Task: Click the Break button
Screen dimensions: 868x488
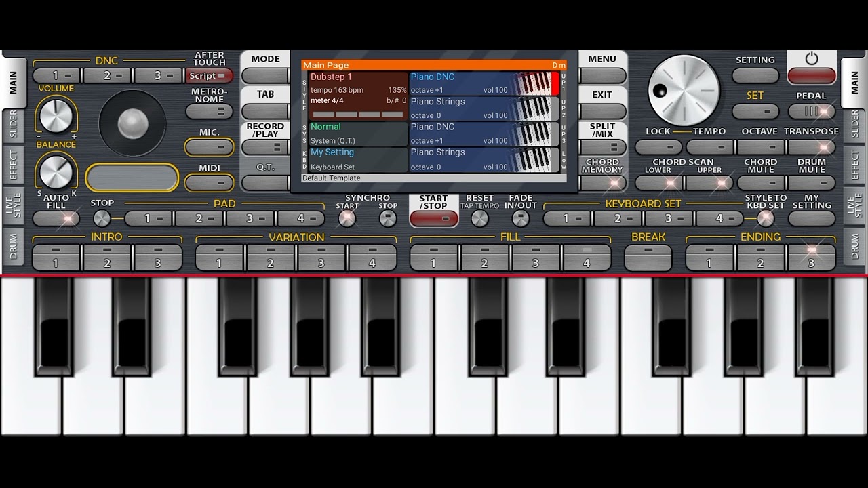Action: 648,258
